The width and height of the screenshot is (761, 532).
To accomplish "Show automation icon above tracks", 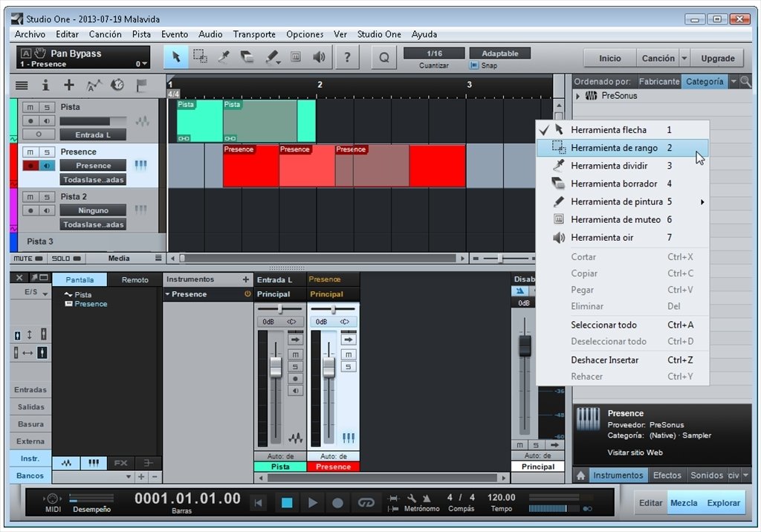I will (x=93, y=85).
